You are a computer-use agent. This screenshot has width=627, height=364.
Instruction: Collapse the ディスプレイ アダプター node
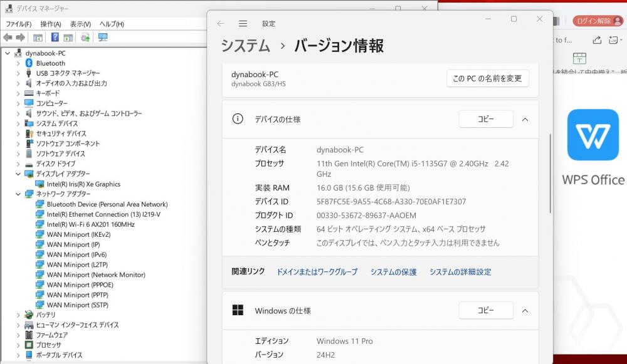[x=18, y=174]
